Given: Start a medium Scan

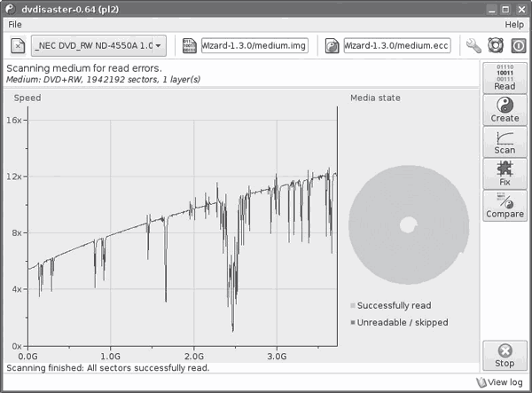Looking at the screenshot, I should tap(505, 142).
